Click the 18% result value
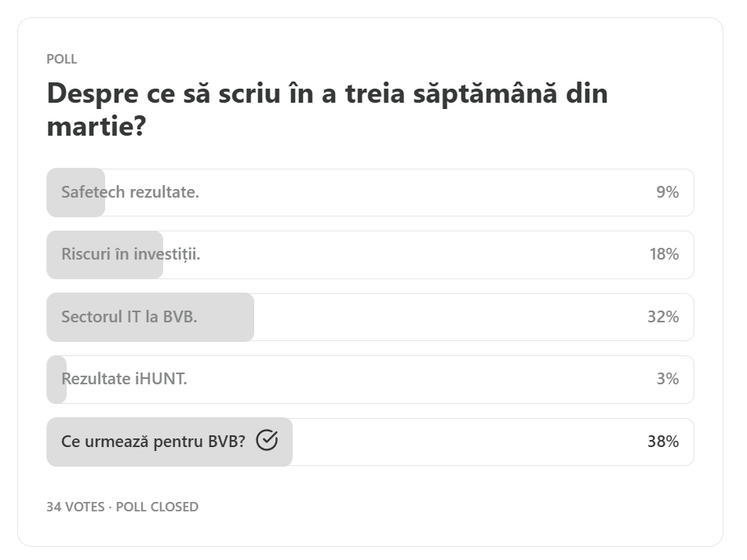 (x=664, y=254)
